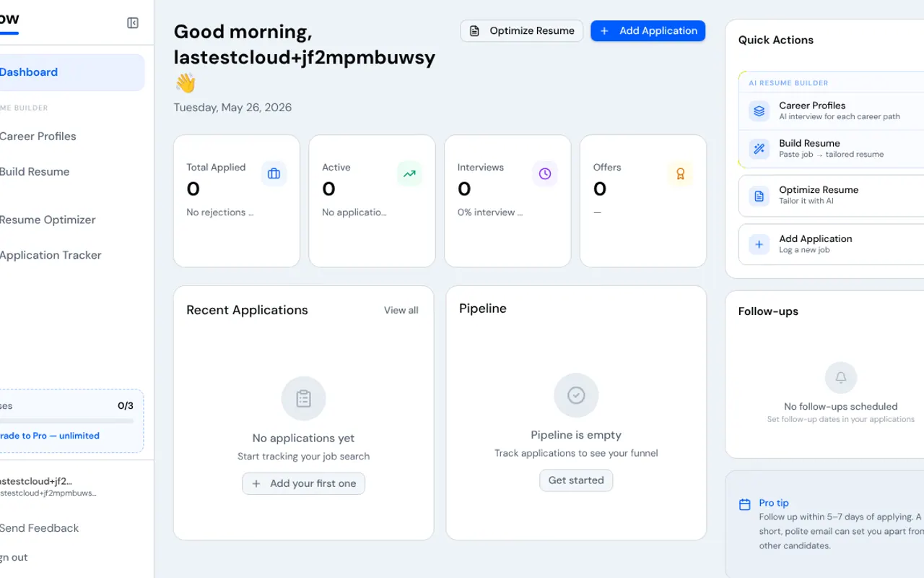Click the checkmark circle icon in Pipeline

tap(576, 395)
